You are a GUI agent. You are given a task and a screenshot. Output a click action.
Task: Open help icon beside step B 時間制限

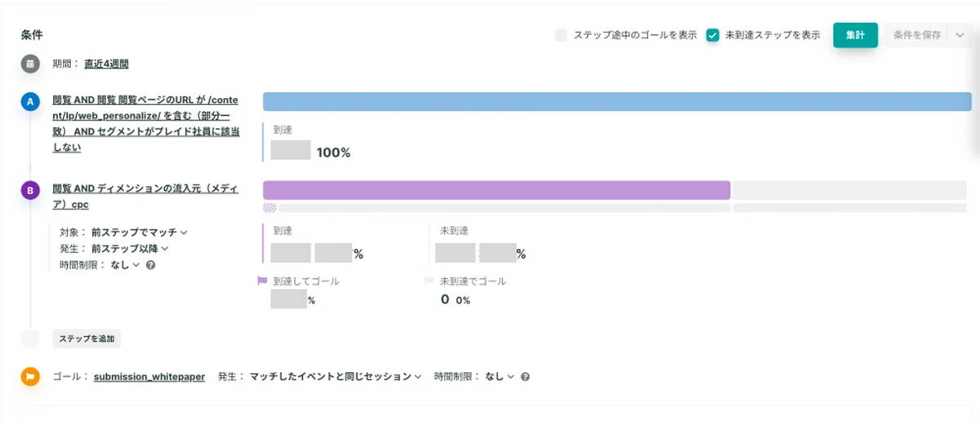point(151,265)
